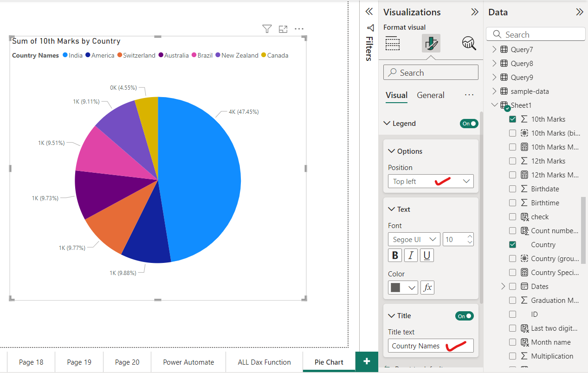Switch to the General tab in Format pane
The image size is (588, 373).
[430, 95]
